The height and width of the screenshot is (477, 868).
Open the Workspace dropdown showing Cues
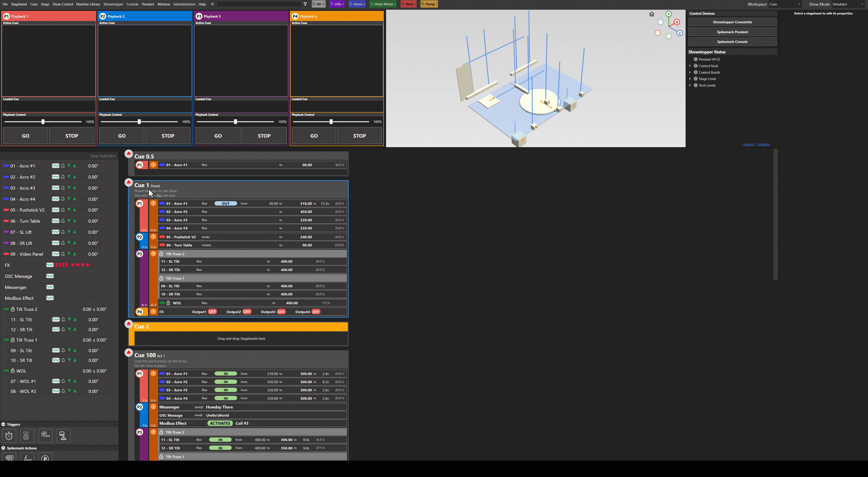pyautogui.click(x=785, y=4)
